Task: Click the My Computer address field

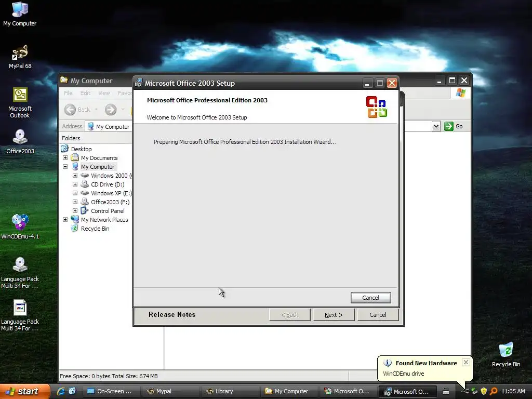Action: (x=109, y=127)
